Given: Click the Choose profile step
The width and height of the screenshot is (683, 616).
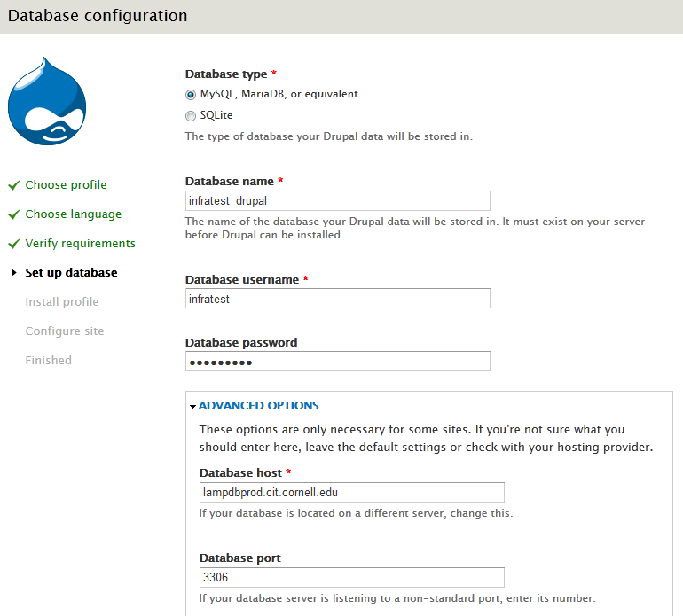Looking at the screenshot, I should pyautogui.click(x=66, y=185).
